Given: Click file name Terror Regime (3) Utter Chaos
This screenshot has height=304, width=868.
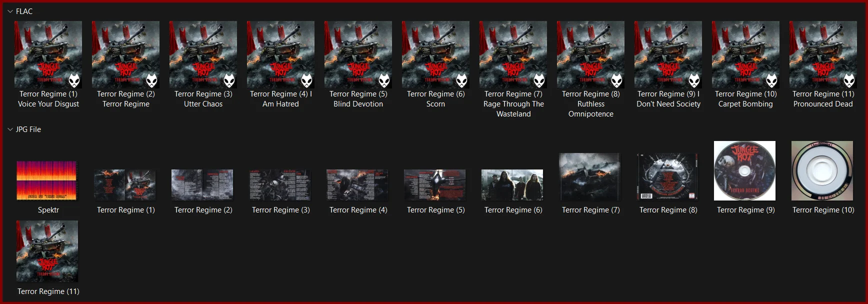Looking at the screenshot, I should click(x=203, y=99).
